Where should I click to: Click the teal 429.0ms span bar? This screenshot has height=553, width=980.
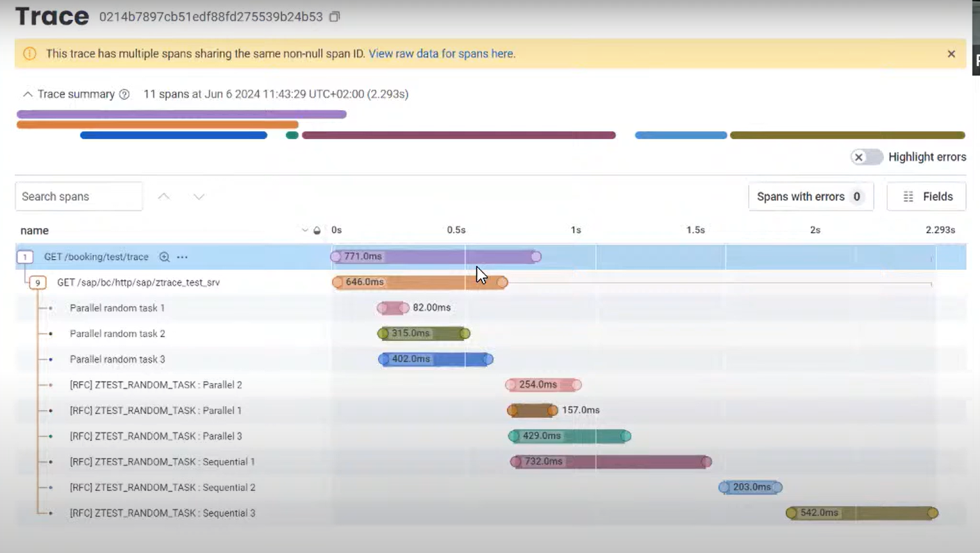click(570, 436)
